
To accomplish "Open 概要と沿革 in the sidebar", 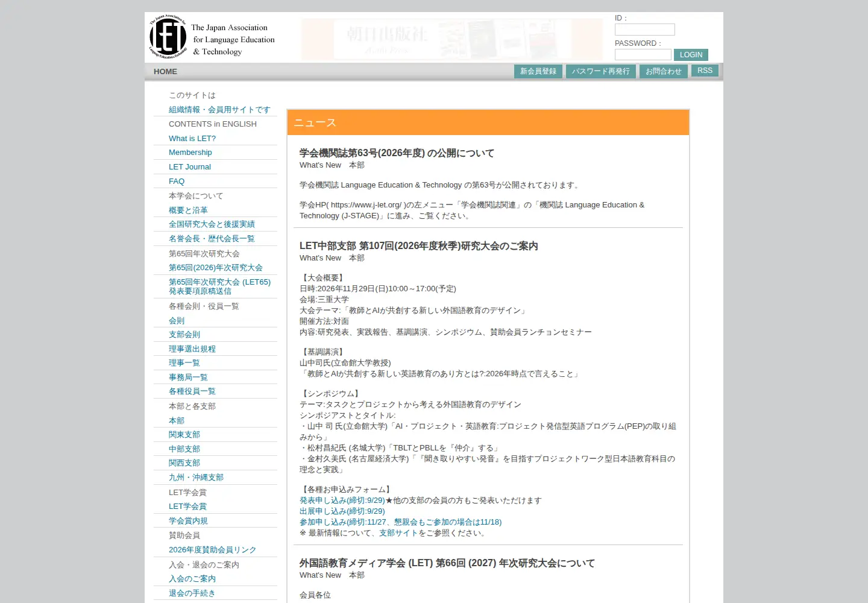I will [188, 210].
